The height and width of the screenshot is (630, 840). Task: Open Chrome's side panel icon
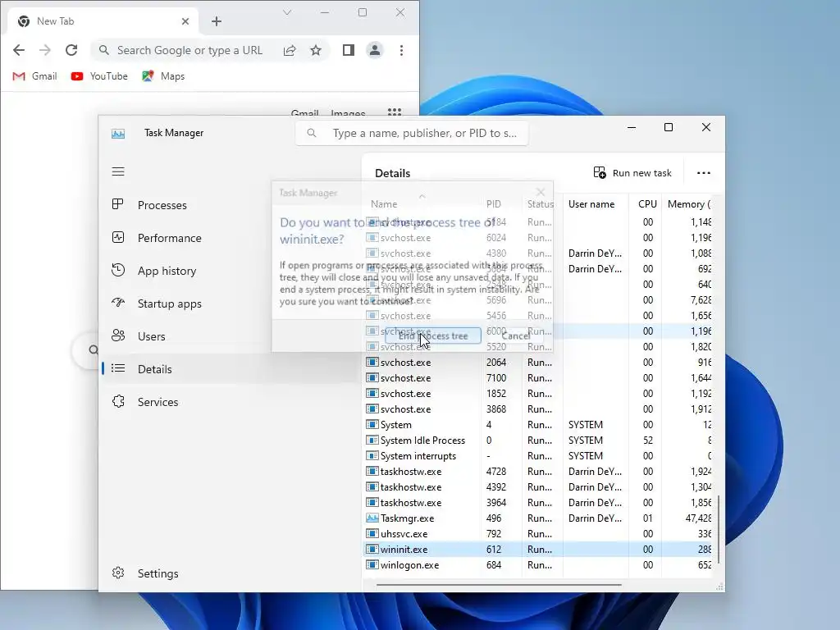[x=348, y=50]
